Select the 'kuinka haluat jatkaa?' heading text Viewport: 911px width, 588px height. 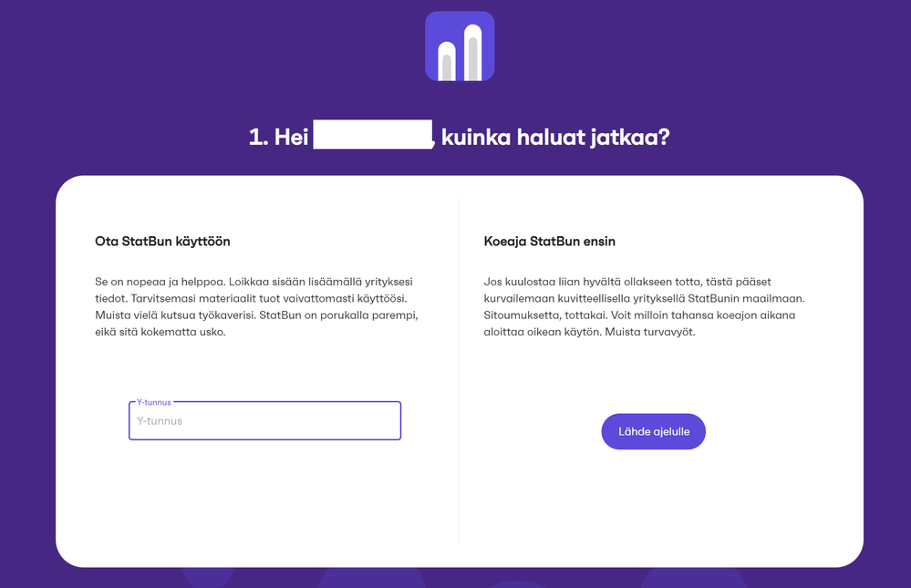coord(556,138)
